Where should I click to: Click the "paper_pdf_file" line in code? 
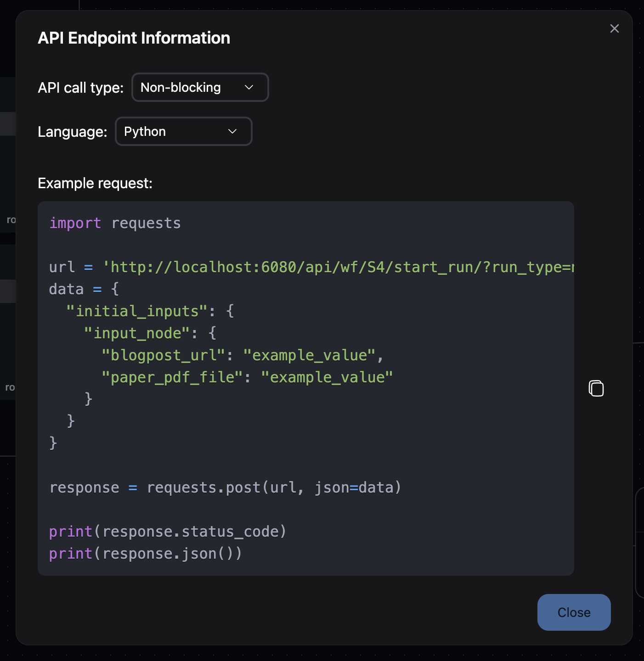(x=247, y=377)
